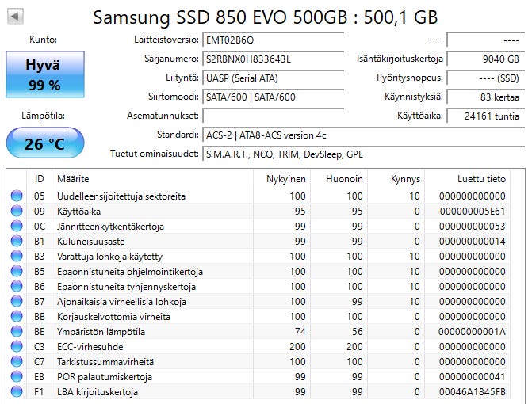The height and width of the screenshot is (404, 532).
Task: Select the Käyttöaika attribute name in table
Action: point(78,212)
